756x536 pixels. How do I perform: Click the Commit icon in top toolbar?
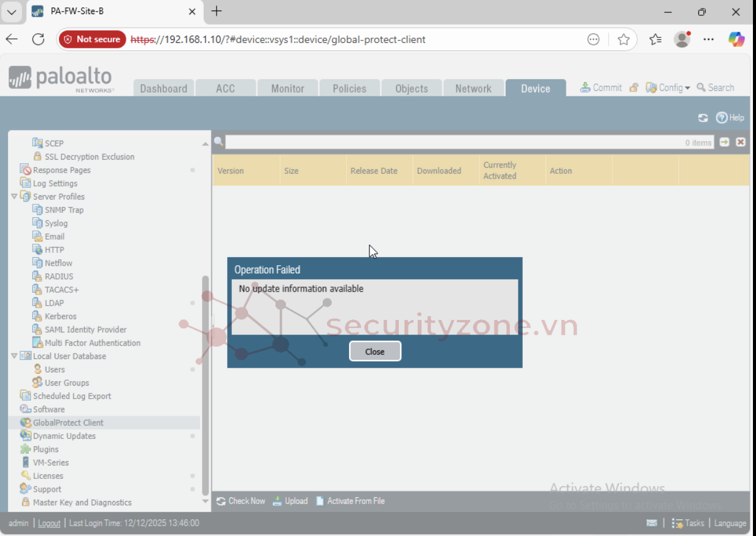[585, 88]
